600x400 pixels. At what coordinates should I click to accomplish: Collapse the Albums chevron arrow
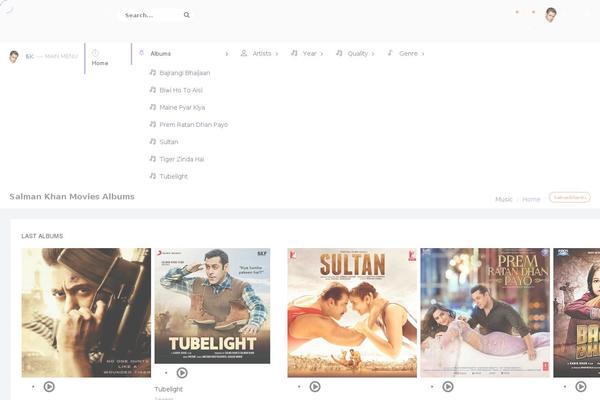click(227, 54)
